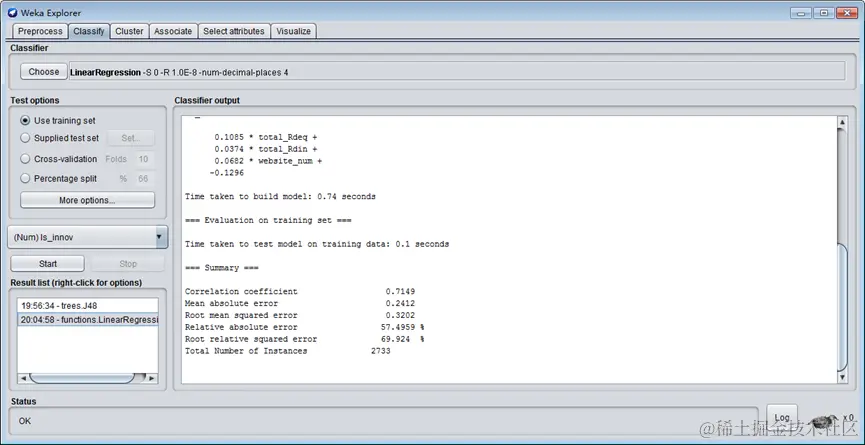This screenshot has width=865, height=445.
Task: Click the Weka bird status icon
Action: 822,420
